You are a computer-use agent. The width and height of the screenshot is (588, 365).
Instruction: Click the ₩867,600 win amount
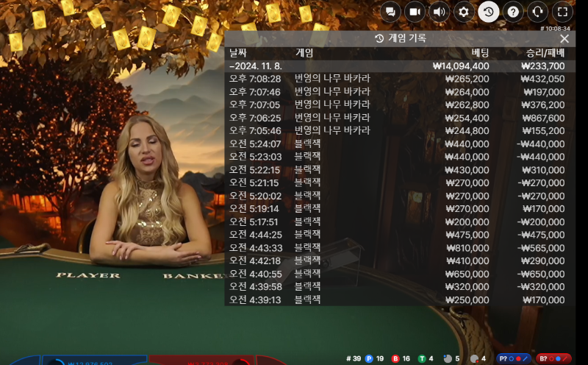pyautogui.click(x=544, y=118)
